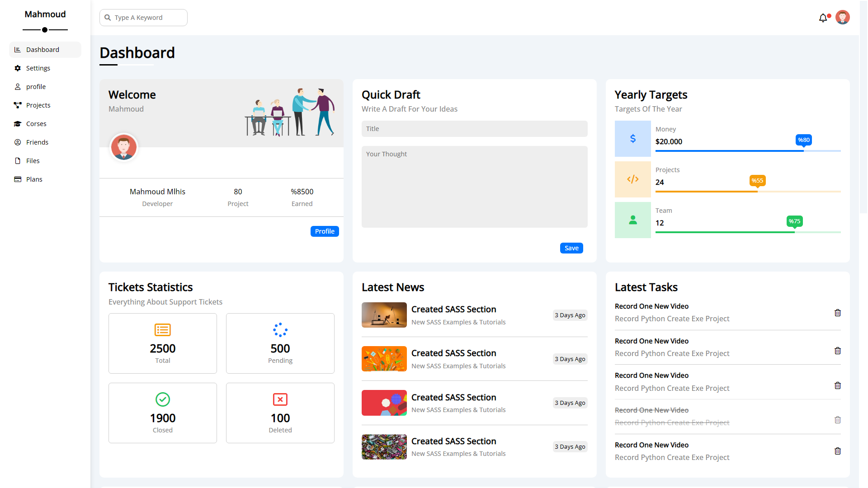Click the Total tickets list icon
This screenshot has width=868, height=488.
[x=162, y=330]
